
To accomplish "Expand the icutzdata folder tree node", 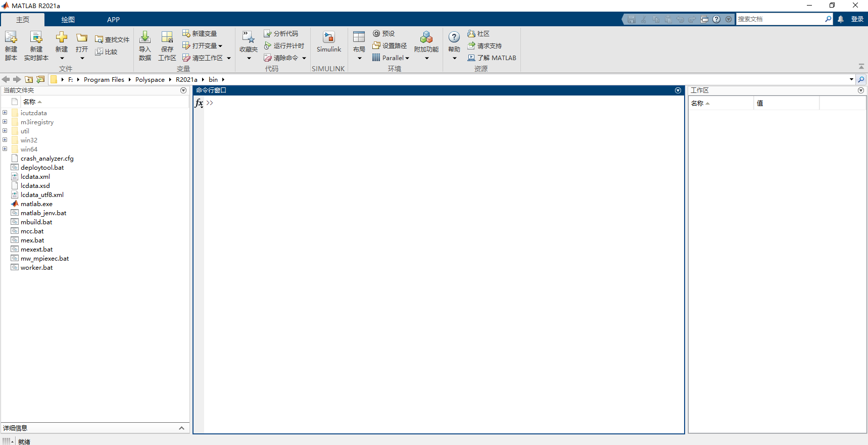I will (x=5, y=113).
